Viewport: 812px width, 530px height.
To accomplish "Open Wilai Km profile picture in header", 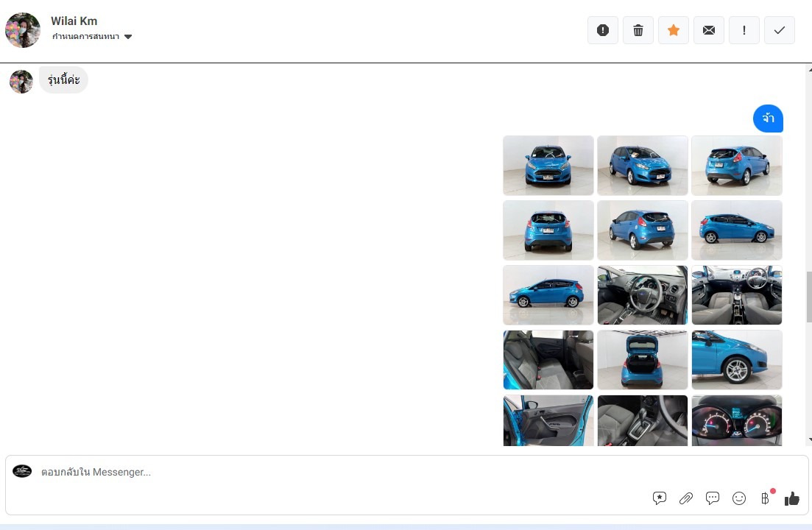I will (x=22, y=30).
